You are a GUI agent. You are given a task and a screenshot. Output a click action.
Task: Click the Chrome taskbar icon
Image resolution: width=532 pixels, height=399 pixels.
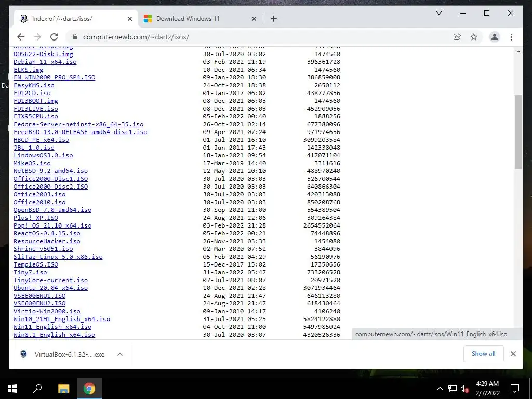89,389
